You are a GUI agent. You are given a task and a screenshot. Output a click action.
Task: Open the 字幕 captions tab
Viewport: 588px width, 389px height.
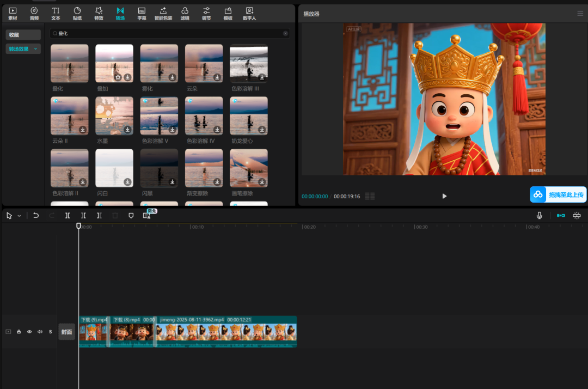click(142, 14)
